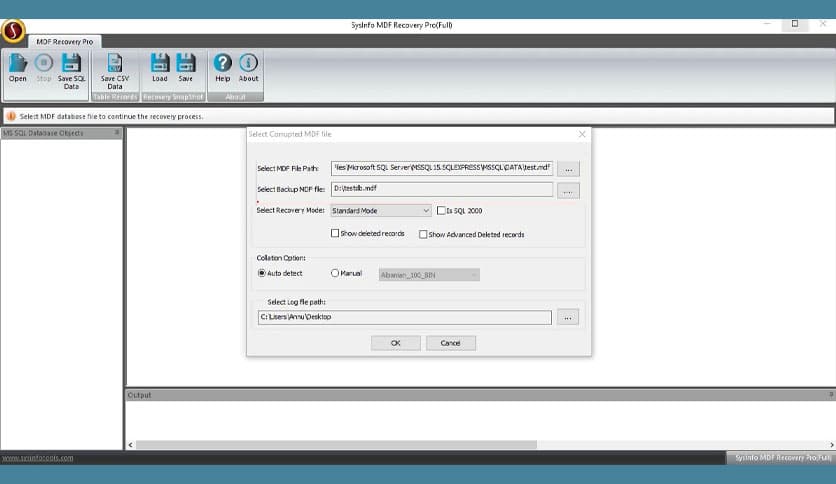
Task: Open the www.sysinfotools.com link
Action: point(37,458)
